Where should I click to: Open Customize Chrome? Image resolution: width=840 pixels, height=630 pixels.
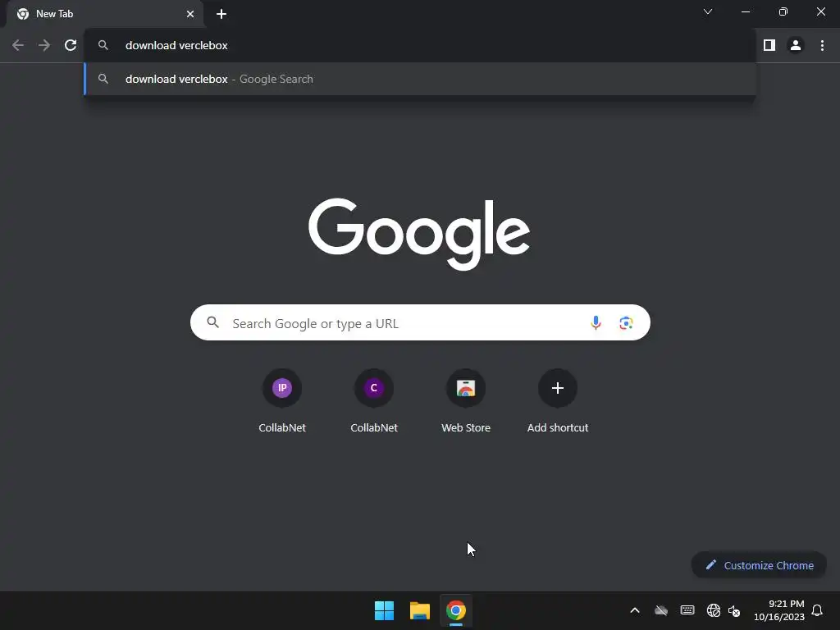pos(759,565)
